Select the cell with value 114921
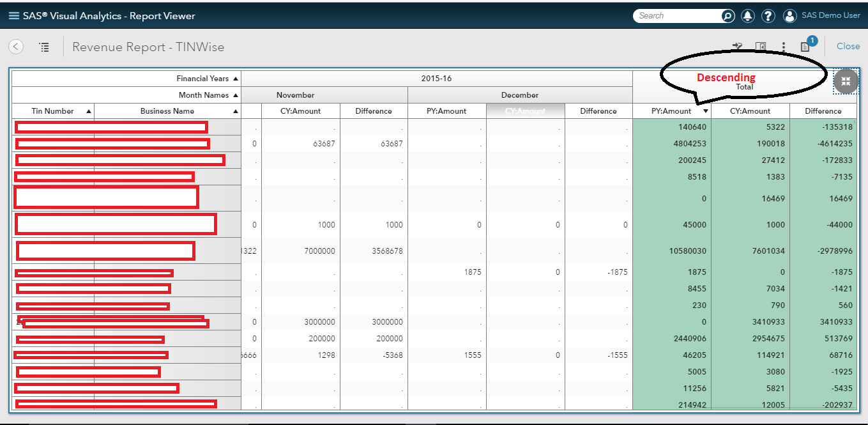 tap(750, 355)
